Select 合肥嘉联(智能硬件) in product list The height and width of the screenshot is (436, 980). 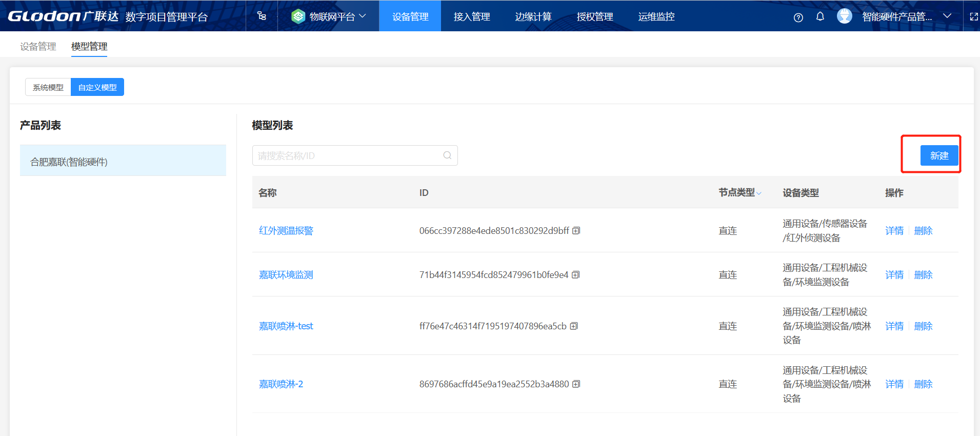pos(123,162)
